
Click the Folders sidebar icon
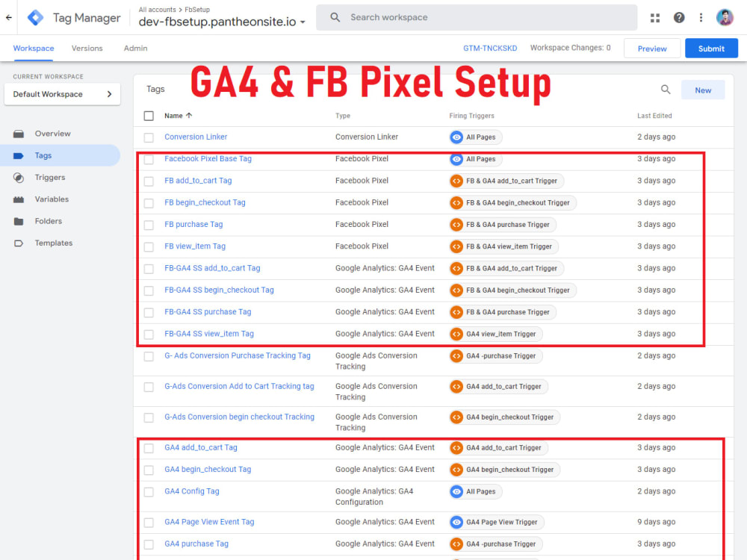click(x=19, y=222)
